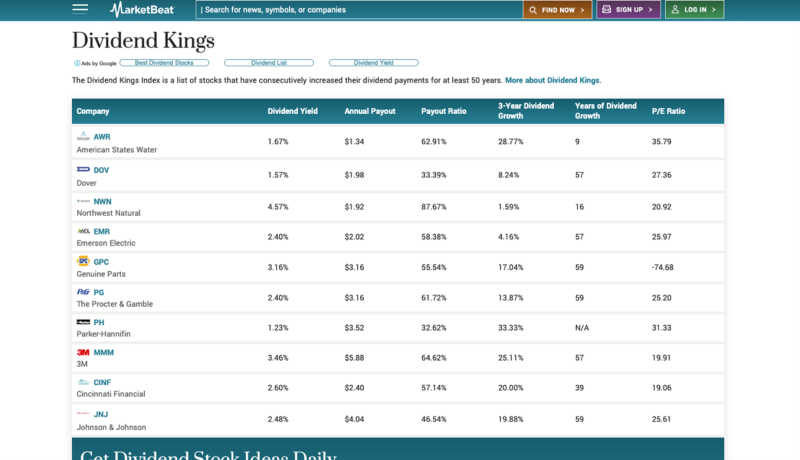Image resolution: width=800 pixels, height=460 pixels.
Task: Open the DOV ticker link
Action: coord(101,170)
